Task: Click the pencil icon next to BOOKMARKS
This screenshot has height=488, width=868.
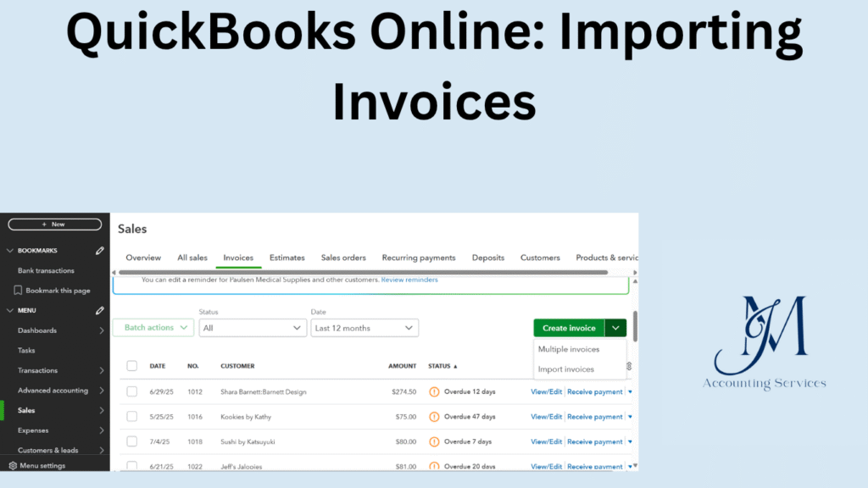Action: click(100, 251)
